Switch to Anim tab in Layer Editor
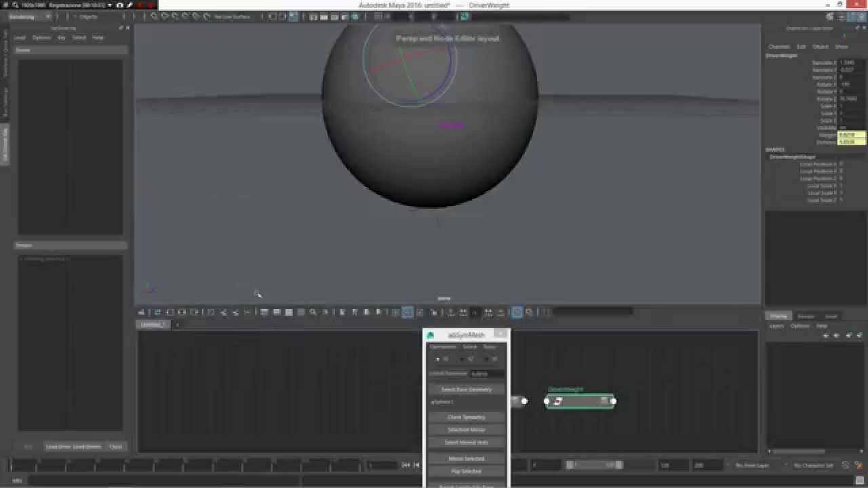Viewport: 868px width, 488px height. tap(831, 317)
